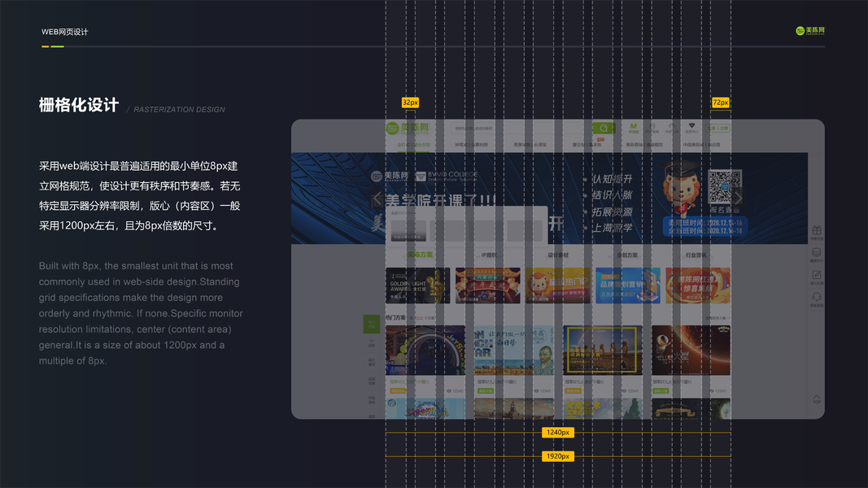Go to next banner slide arrow

(x=738, y=198)
